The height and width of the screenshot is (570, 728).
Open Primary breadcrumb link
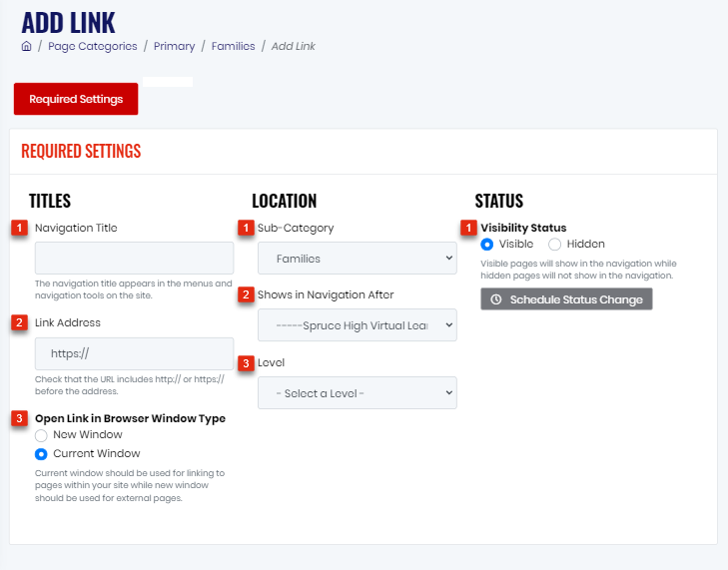click(175, 46)
